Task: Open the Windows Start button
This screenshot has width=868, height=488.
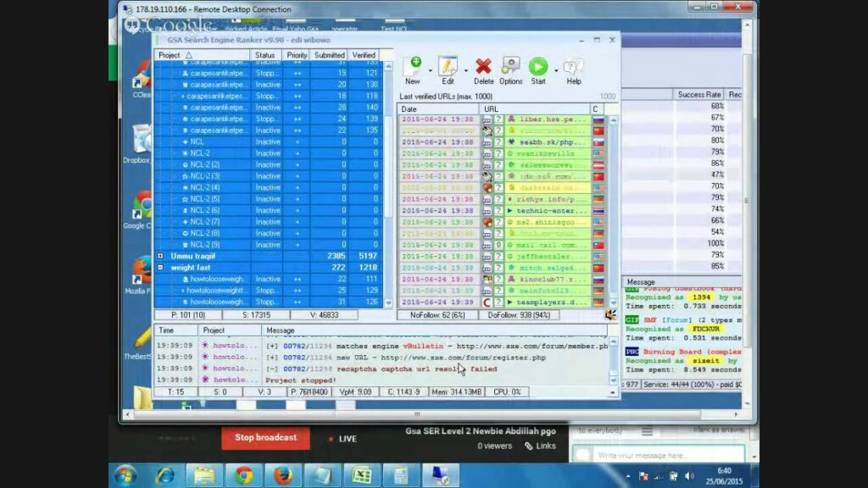Action: tap(125, 476)
